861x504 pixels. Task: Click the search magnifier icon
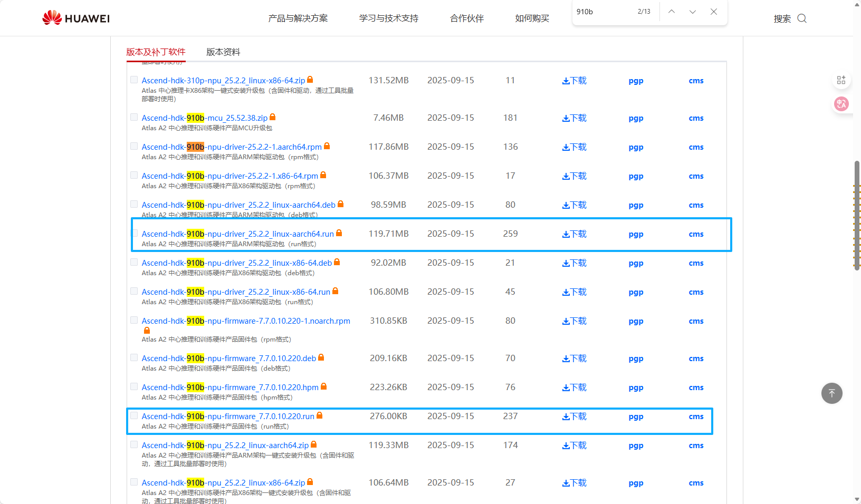tap(802, 18)
